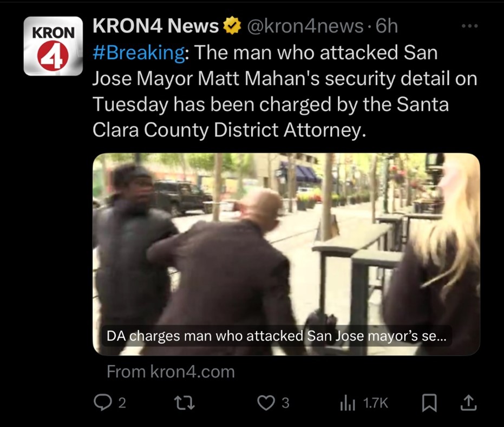The image size is (504, 427).
Task: Like the tweet with heart icon
Action: (x=266, y=403)
